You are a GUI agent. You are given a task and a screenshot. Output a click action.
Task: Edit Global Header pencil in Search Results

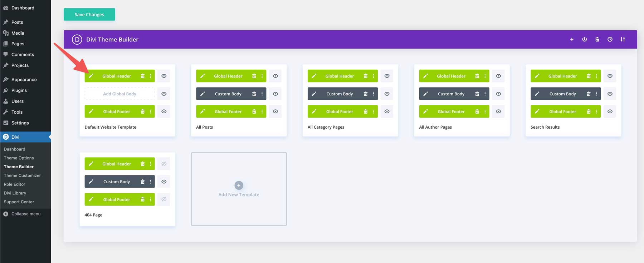[x=537, y=76]
